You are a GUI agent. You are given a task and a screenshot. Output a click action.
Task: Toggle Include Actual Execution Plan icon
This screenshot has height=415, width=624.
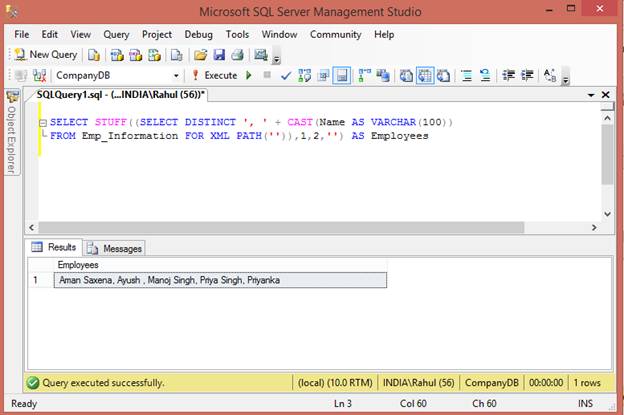[364, 75]
